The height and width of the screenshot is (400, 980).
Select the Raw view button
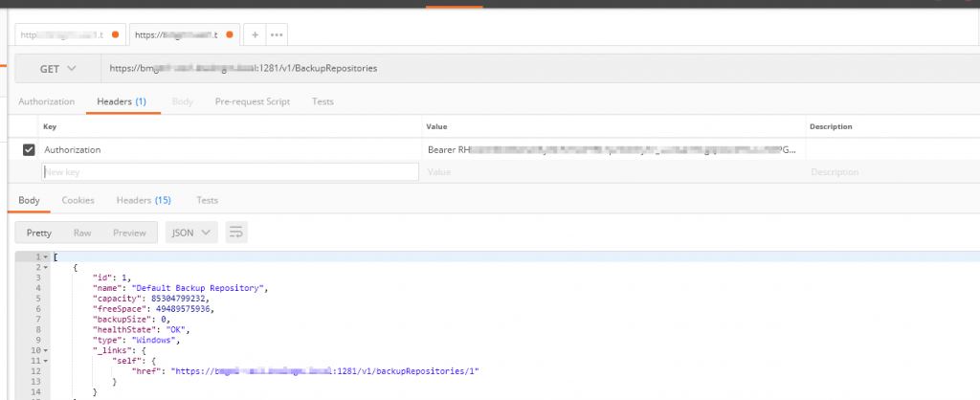coord(82,233)
